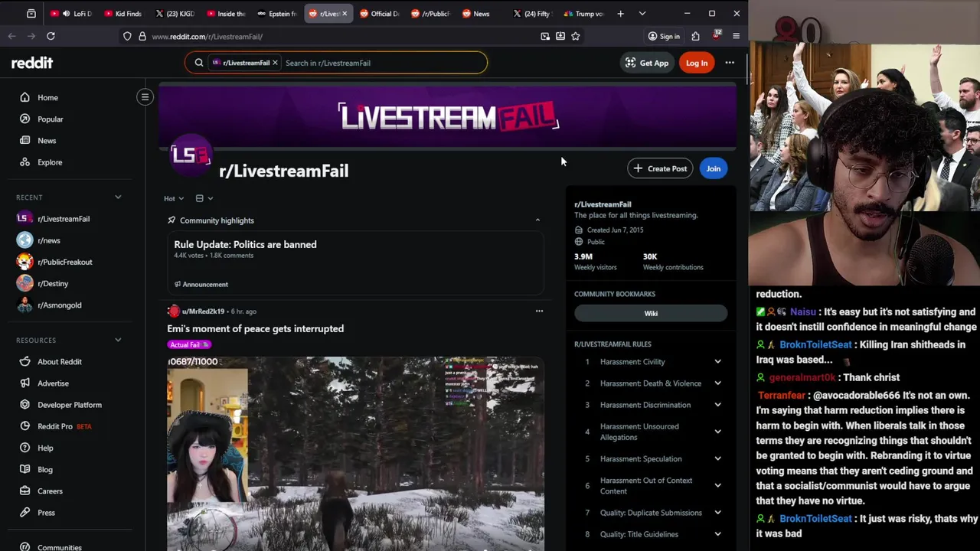
Task: Collapse the sidebar navigation button
Action: (x=145, y=96)
